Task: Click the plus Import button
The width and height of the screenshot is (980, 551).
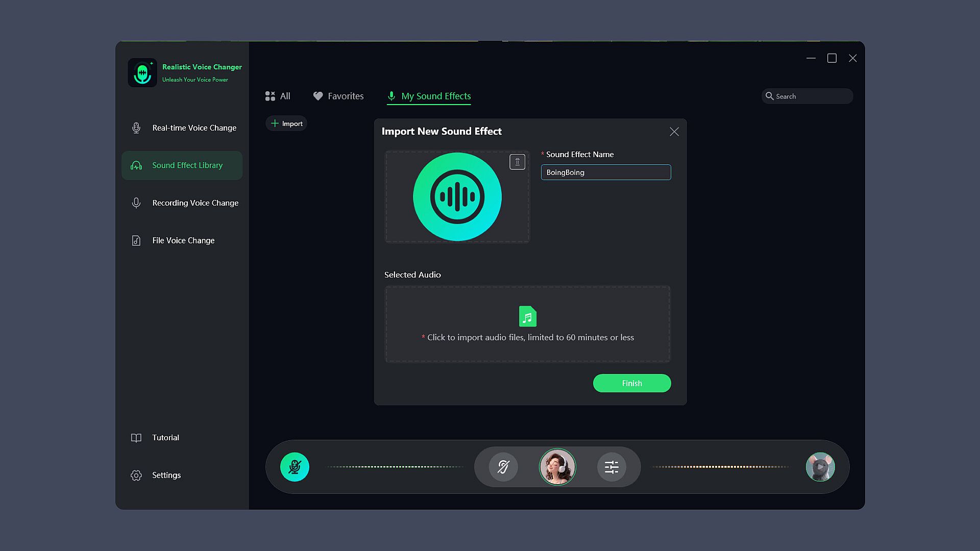Action: pos(286,123)
